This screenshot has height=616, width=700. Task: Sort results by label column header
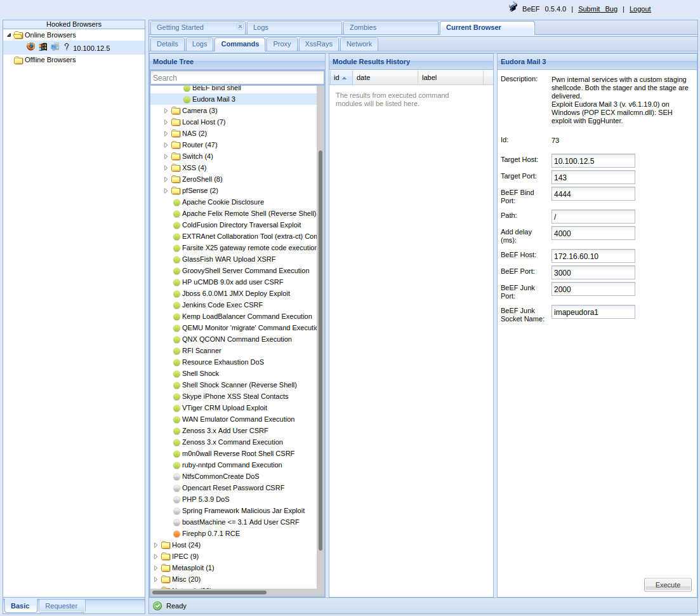(451, 77)
